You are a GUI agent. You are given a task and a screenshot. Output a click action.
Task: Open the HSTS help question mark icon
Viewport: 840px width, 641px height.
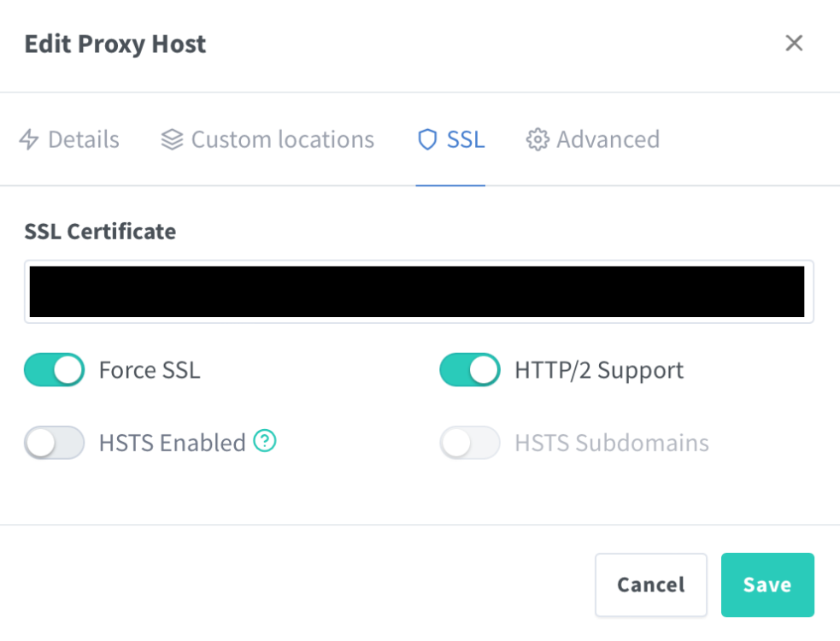pyautogui.click(x=265, y=440)
